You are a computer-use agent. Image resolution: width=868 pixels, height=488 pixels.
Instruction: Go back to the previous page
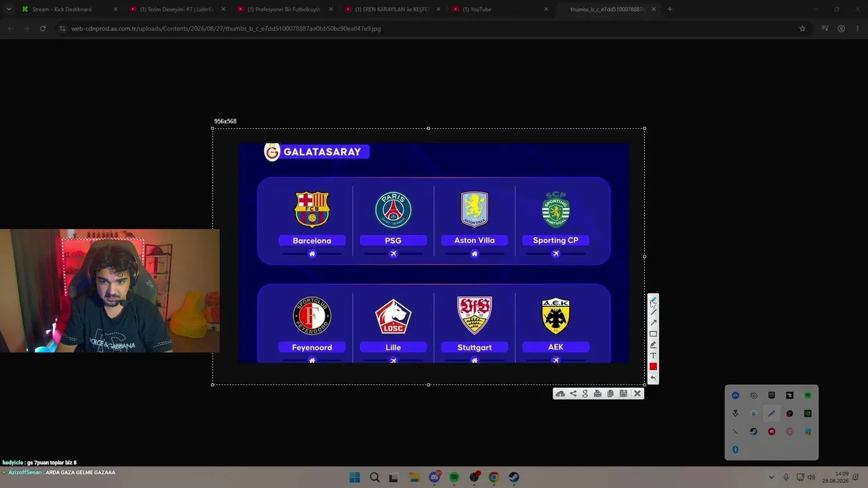[10, 28]
